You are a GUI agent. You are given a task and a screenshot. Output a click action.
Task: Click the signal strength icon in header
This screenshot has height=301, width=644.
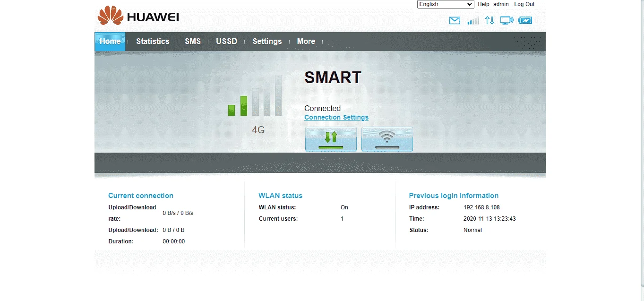(473, 20)
